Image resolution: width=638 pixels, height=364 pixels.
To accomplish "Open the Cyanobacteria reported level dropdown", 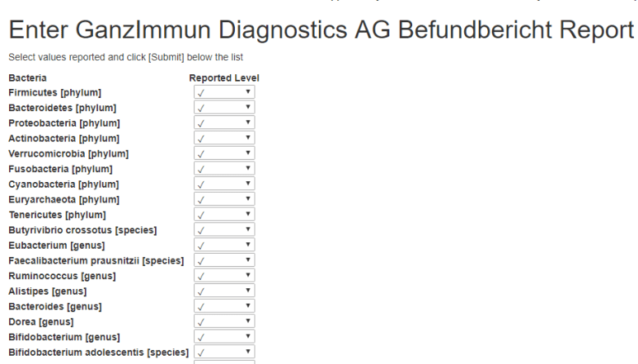I will point(224,184).
